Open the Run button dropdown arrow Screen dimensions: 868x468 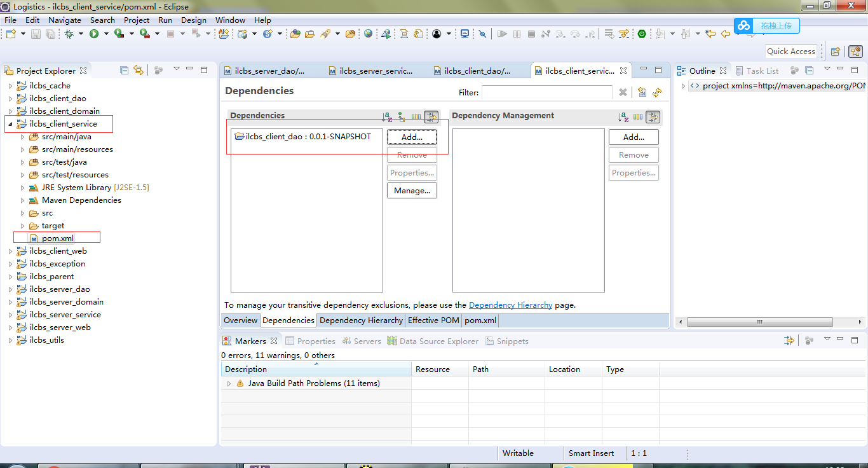click(105, 34)
